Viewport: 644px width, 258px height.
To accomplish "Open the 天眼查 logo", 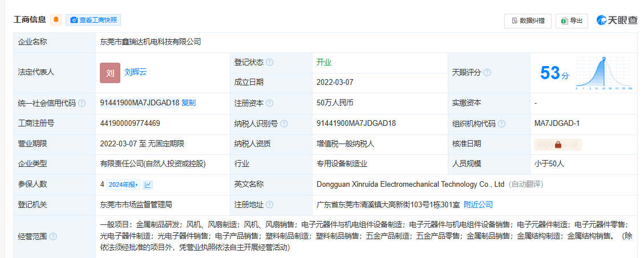I will pos(617,20).
